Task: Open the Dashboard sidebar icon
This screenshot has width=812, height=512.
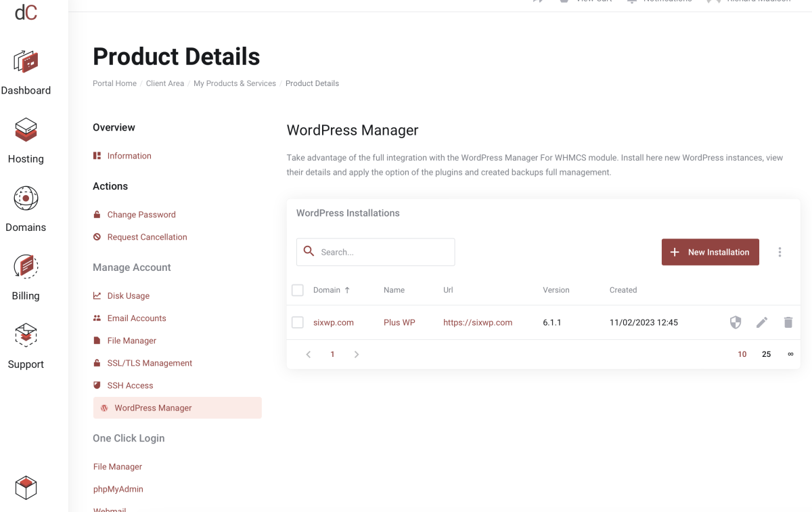Action: [26, 62]
